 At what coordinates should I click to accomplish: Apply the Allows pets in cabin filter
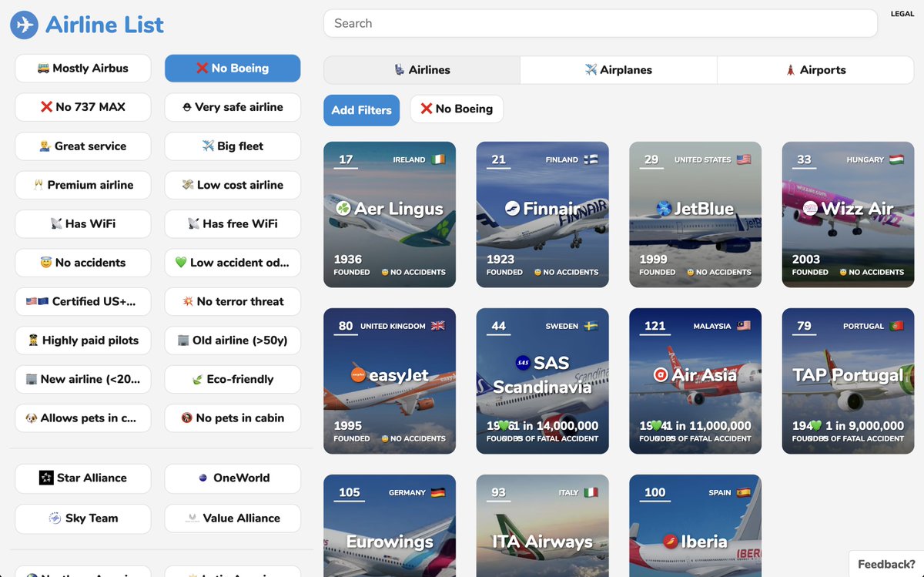coord(83,418)
